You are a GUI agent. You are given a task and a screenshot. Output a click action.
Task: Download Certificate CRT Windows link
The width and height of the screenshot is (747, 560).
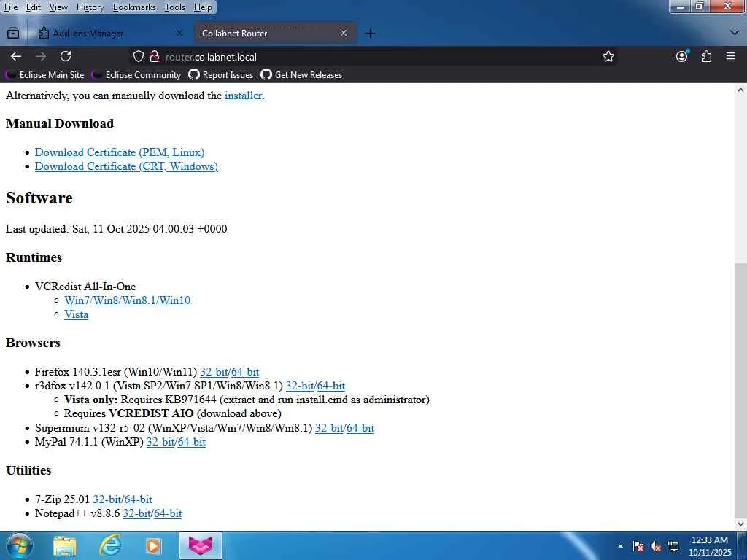click(x=126, y=166)
